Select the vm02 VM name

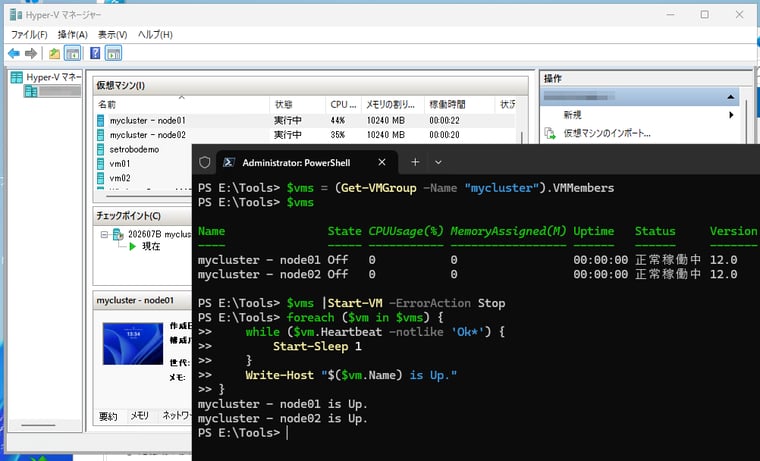coord(120,178)
